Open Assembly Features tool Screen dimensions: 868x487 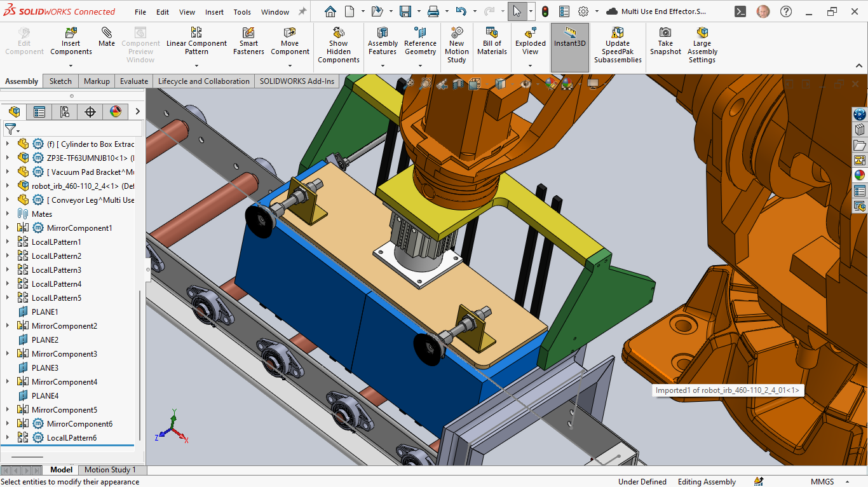(383, 41)
